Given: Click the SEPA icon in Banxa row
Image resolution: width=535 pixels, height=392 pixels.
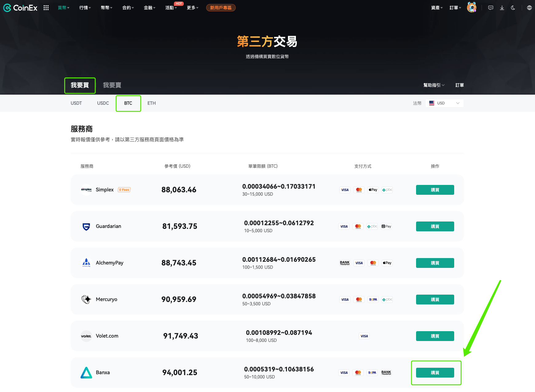Looking at the screenshot, I should point(372,373).
